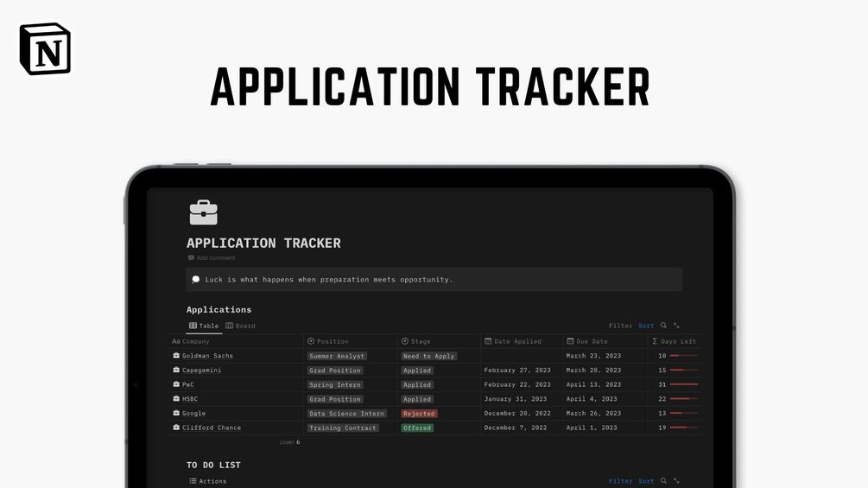
Task: Click briefcase icon beside Google
Action: (176, 413)
